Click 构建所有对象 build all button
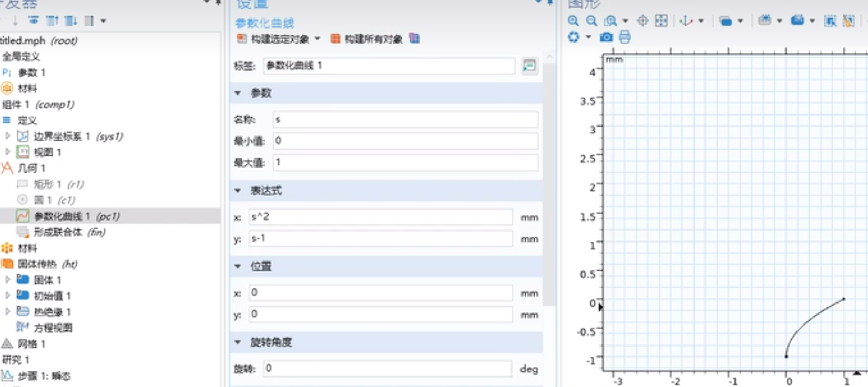The height and width of the screenshot is (387, 868). point(366,39)
